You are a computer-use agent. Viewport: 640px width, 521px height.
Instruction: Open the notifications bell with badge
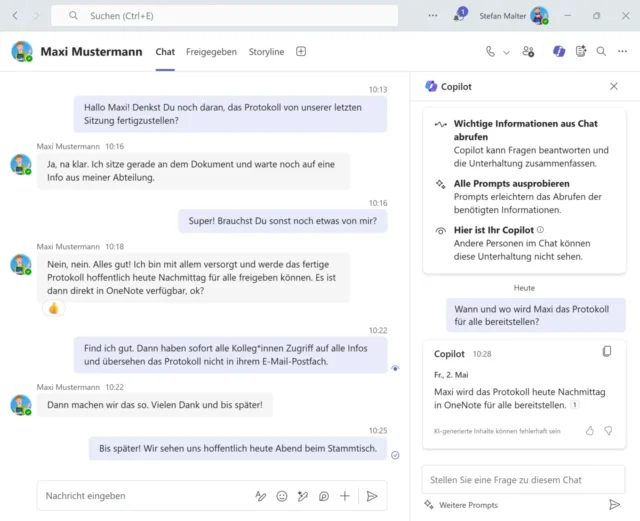(459, 16)
